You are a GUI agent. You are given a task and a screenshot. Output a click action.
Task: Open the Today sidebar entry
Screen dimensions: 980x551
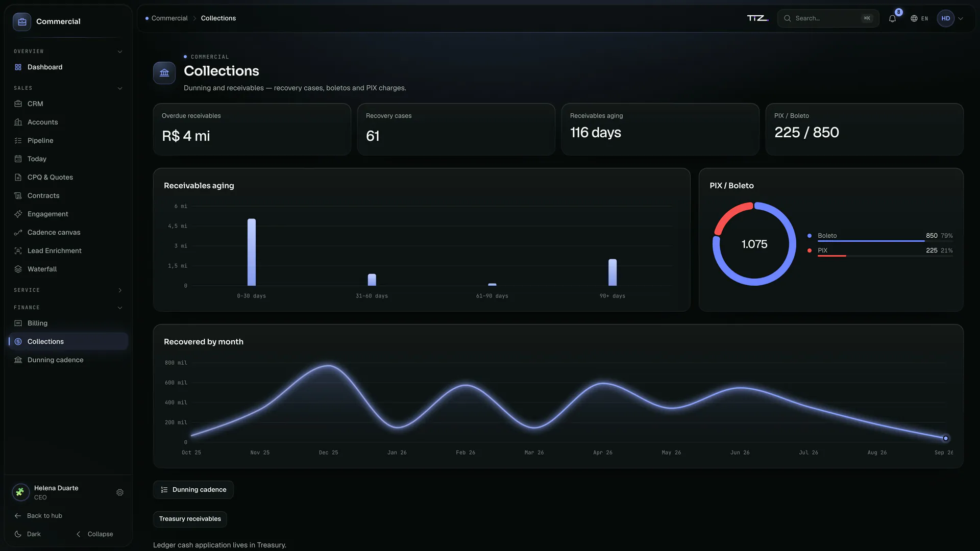coord(68,159)
